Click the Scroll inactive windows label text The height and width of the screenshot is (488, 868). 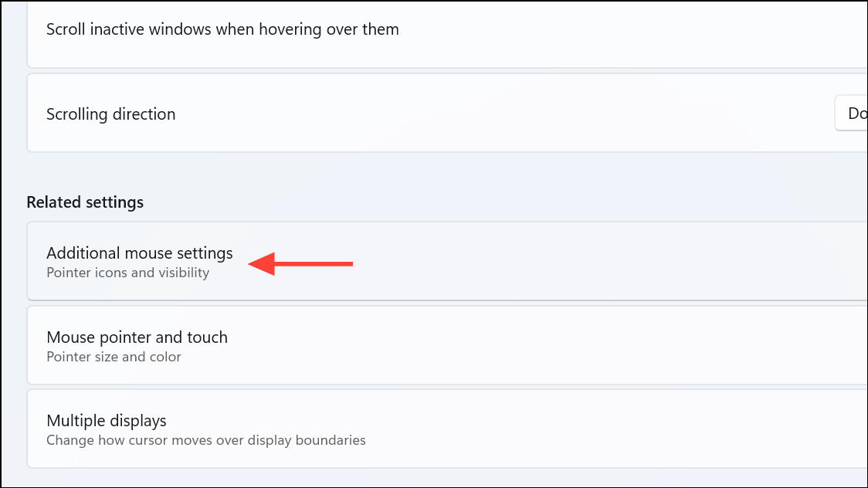click(x=222, y=29)
